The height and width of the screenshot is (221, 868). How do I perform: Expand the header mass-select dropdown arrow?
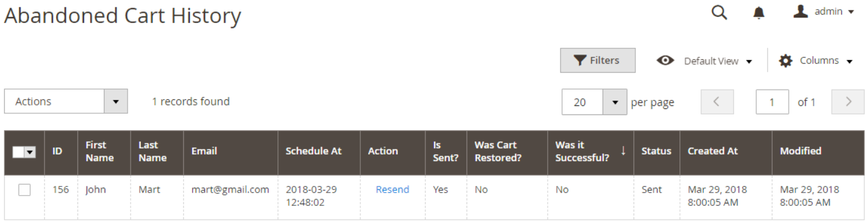pyautogui.click(x=30, y=153)
